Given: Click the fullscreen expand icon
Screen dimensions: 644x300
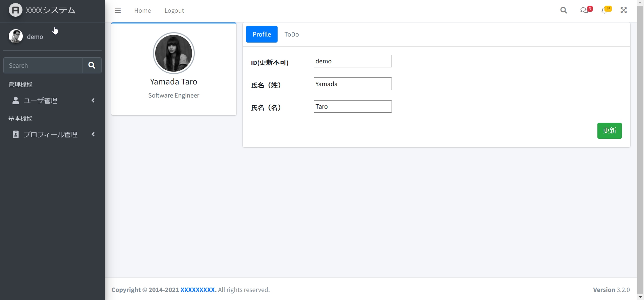Looking at the screenshot, I should coord(624,10).
